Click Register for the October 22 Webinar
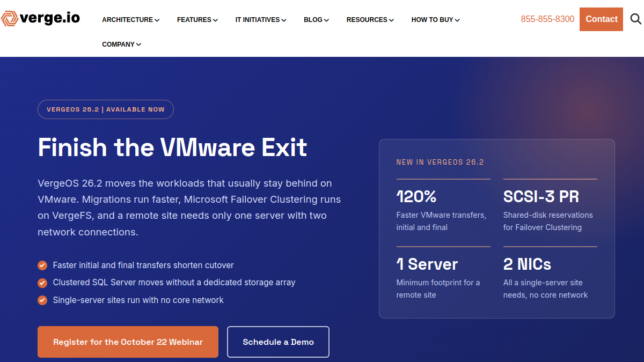Screen dimensions: 644x362 [x=128, y=342]
